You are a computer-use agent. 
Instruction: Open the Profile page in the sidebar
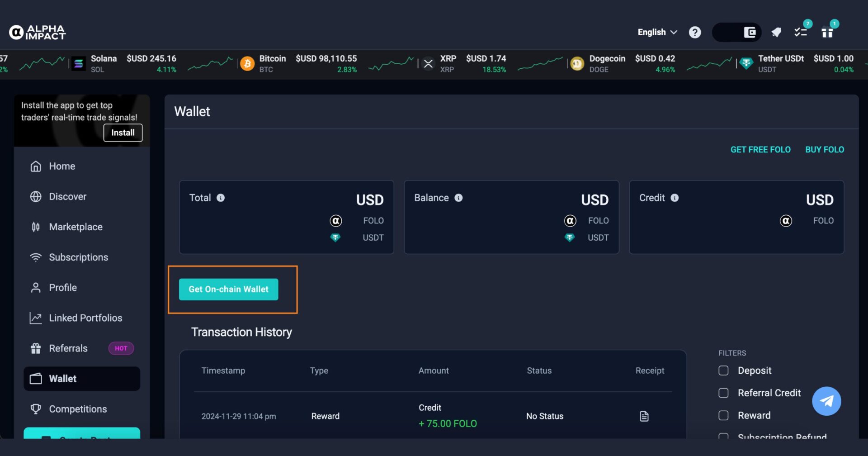click(82, 288)
